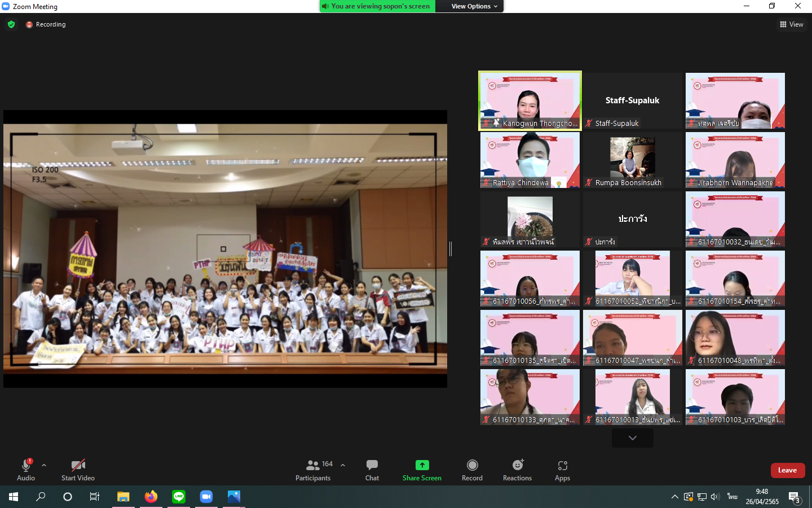Select Kanogwun Thongcho's video thumbnail

[x=530, y=100]
